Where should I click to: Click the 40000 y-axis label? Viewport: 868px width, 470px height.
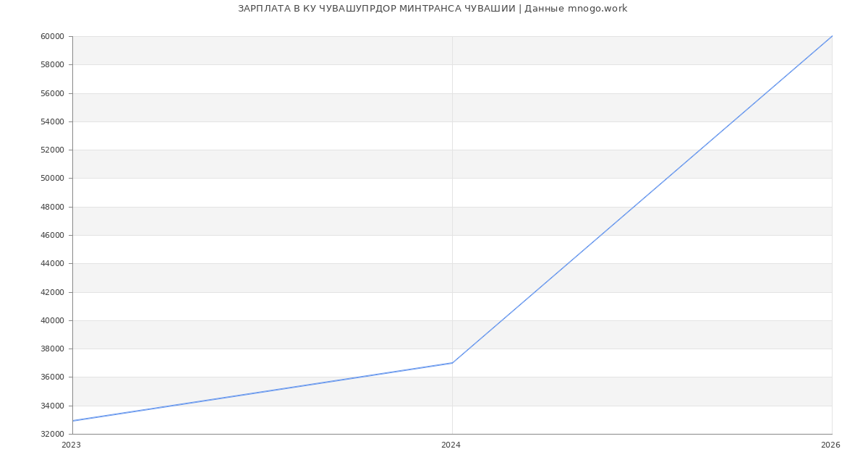point(52,320)
